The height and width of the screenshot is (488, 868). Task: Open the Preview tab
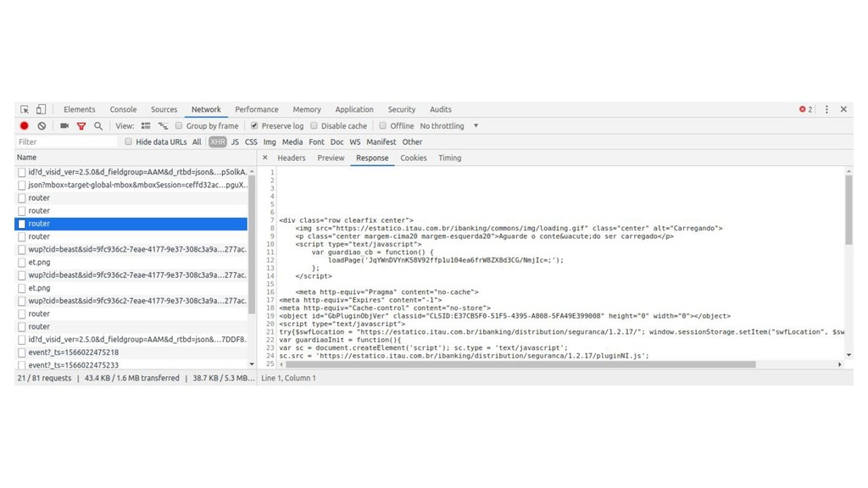click(331, 158)
